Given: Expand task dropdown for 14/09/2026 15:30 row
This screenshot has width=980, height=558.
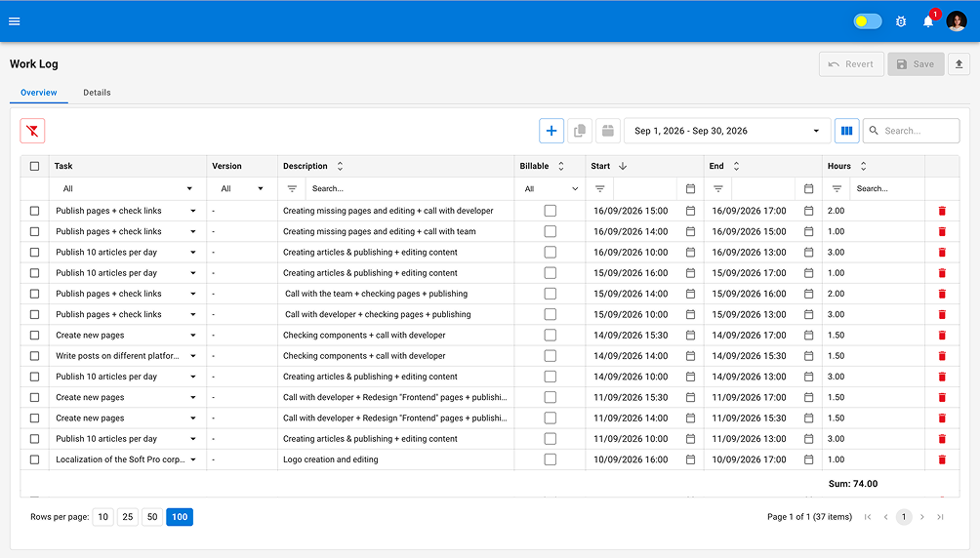Looking at the screenshot, I should pyautogui.click(x=193, y=336).
